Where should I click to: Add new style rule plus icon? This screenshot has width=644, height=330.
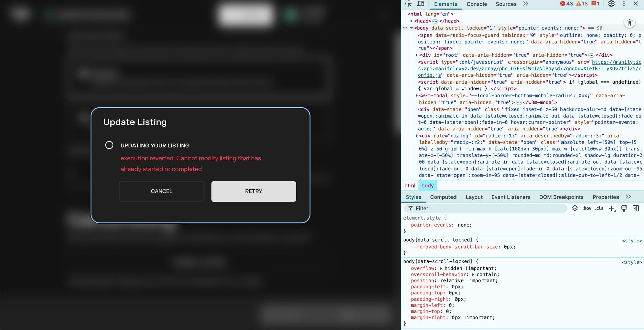click(x=612, y=209)
